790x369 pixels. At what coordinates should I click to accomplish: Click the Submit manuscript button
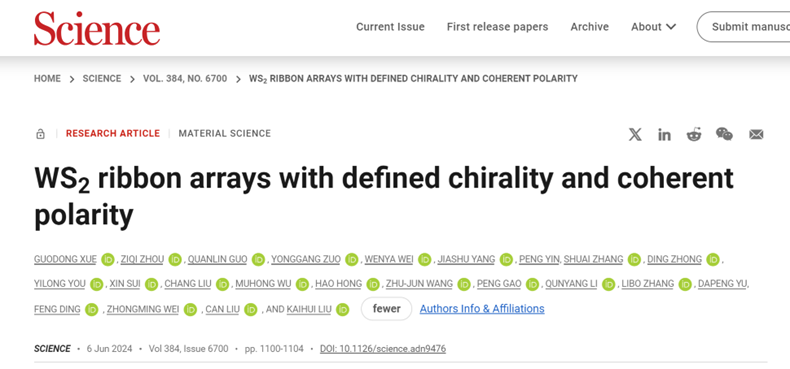(x=744, y=27)
